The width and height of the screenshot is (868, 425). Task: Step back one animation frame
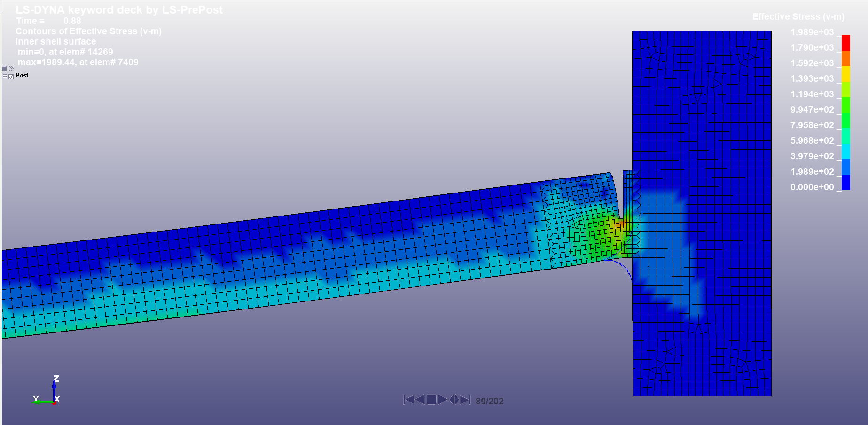point(452,400)
